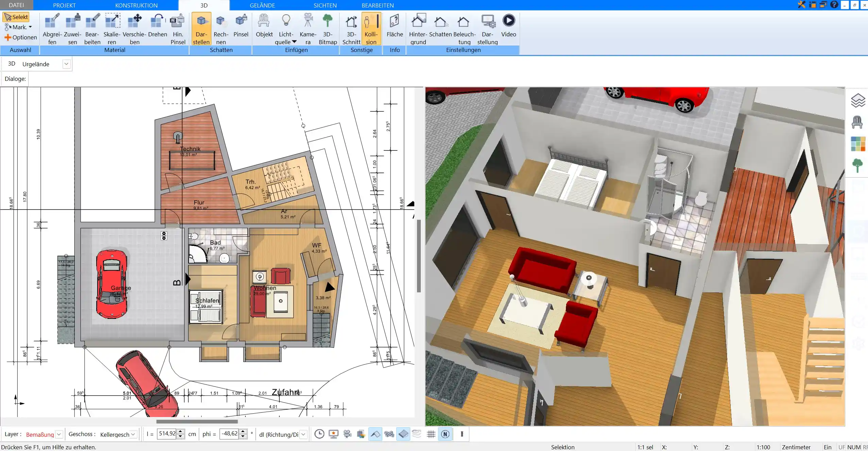The image size is (868, 451).
Task: Choose the Skalieren material scale tool
Action: point(112,29)
